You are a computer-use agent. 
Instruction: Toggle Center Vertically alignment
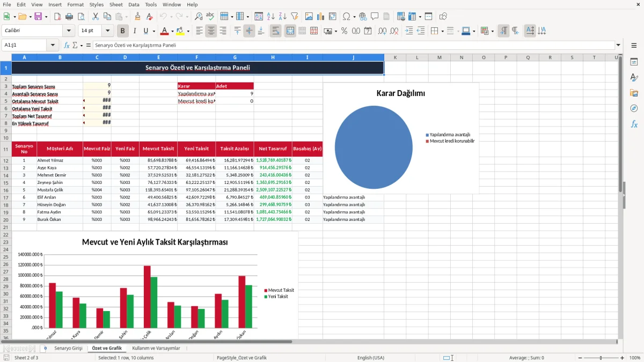[249, 31]
